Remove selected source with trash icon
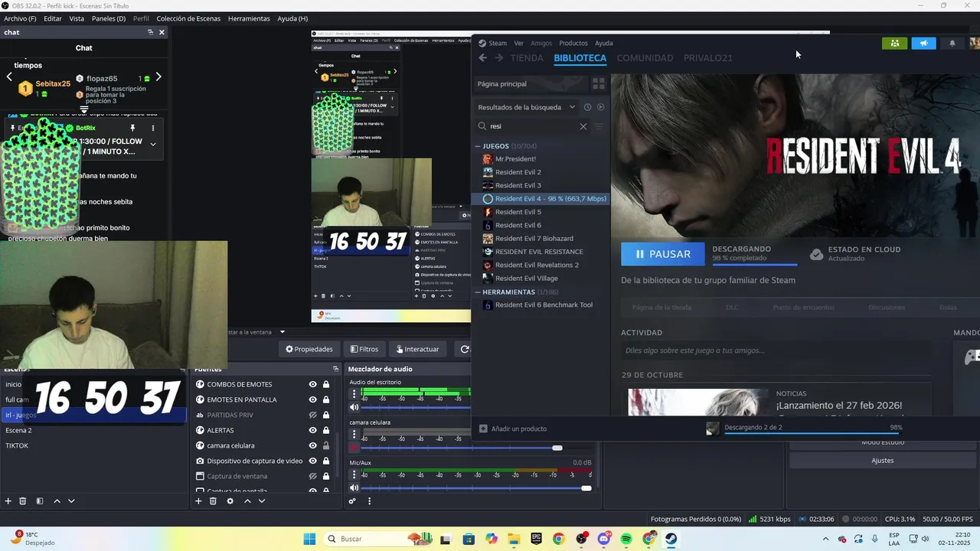The height and width of the screenshot is (551, 980). click(x=213, y=501)
